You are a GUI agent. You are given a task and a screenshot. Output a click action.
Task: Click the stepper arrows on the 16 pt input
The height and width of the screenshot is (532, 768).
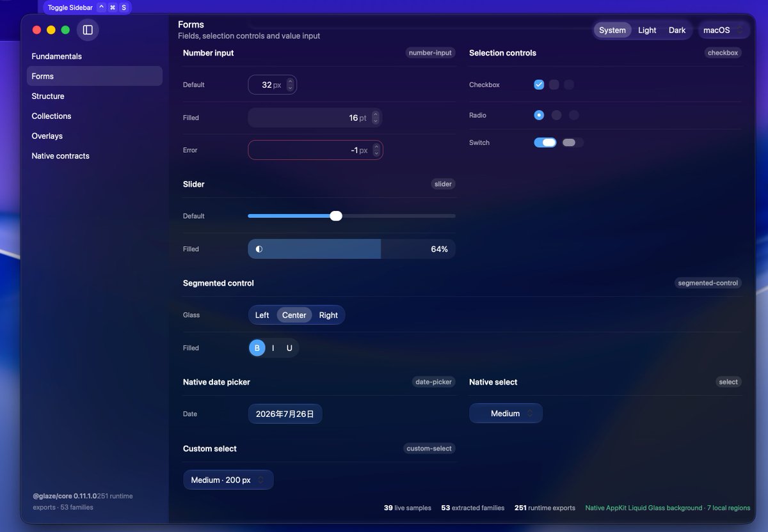tap(376, 118)
